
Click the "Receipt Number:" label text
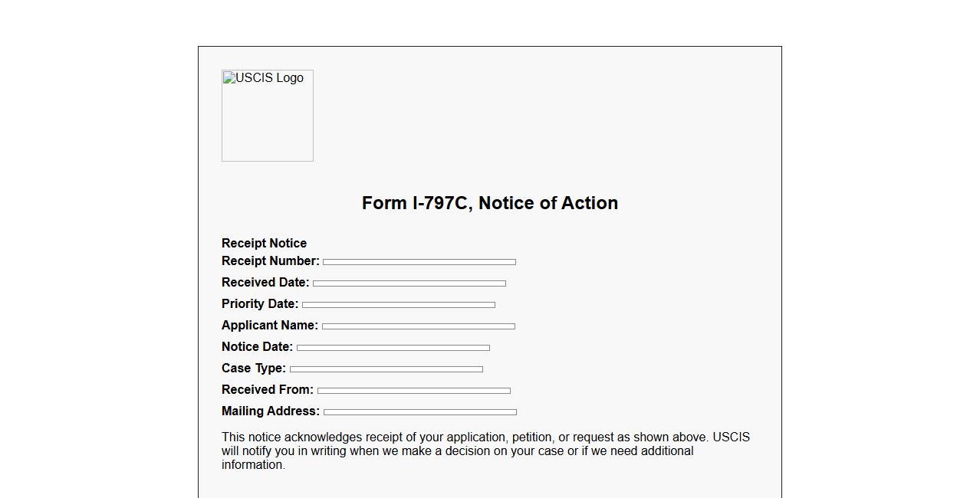[270, 261]
